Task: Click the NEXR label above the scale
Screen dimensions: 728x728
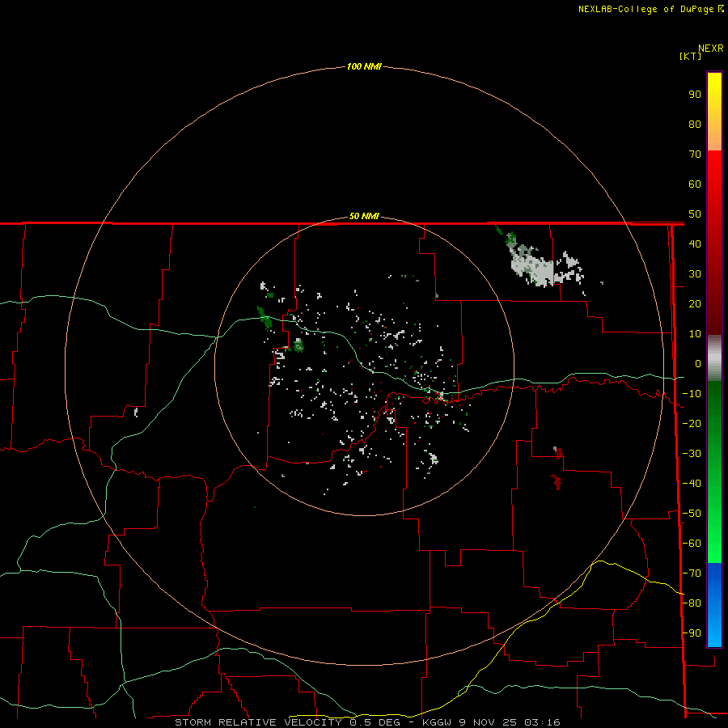Action: point(710,49)
